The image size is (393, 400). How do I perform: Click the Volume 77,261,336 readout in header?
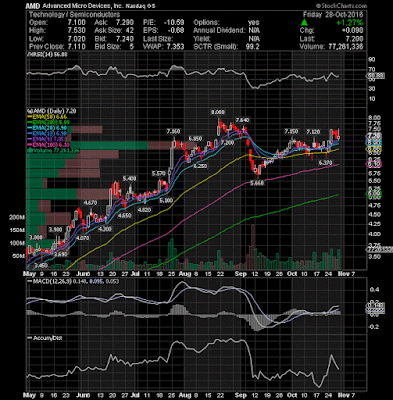(331, 46)
